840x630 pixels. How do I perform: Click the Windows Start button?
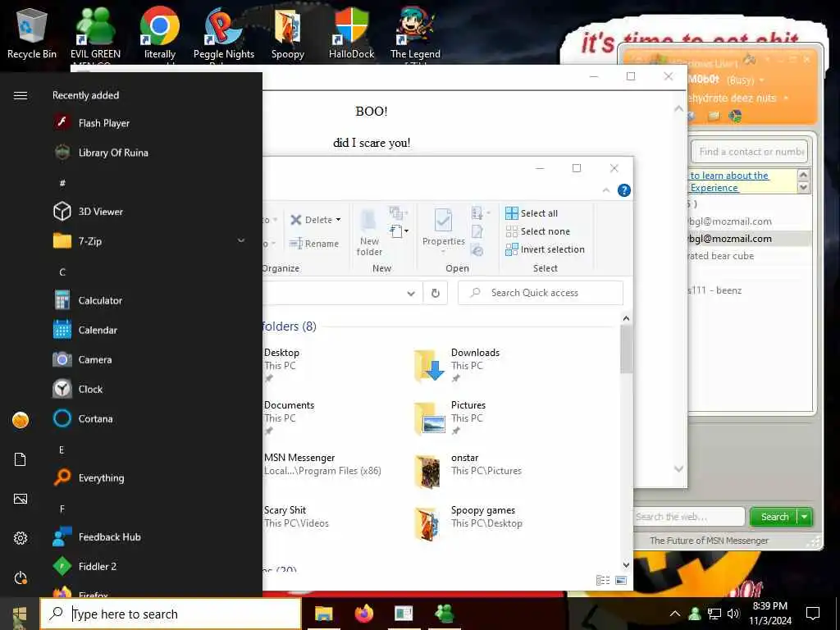tap(20, 614)
